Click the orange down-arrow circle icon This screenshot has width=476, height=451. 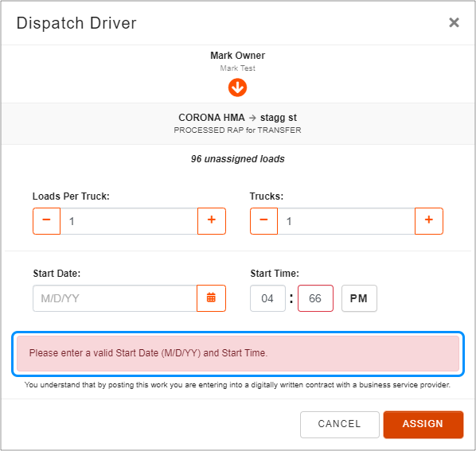coord(237,87)
